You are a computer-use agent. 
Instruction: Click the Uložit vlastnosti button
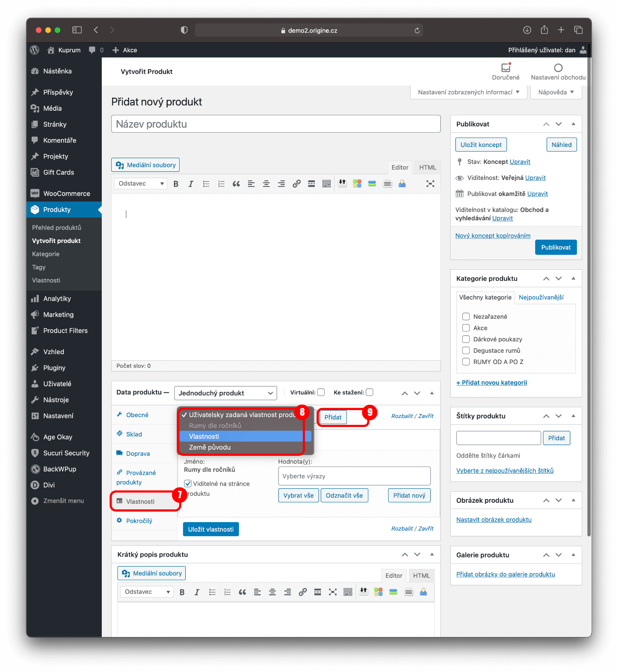point(211,530)
